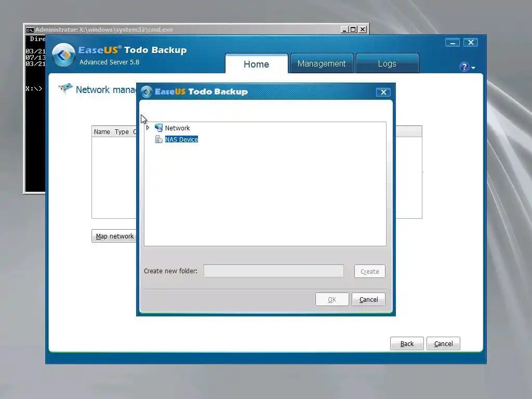Click the Advanced Server 5.8 text
Image resolution: width=532 pixels, height=399 pixels.
tap(109, 62)
